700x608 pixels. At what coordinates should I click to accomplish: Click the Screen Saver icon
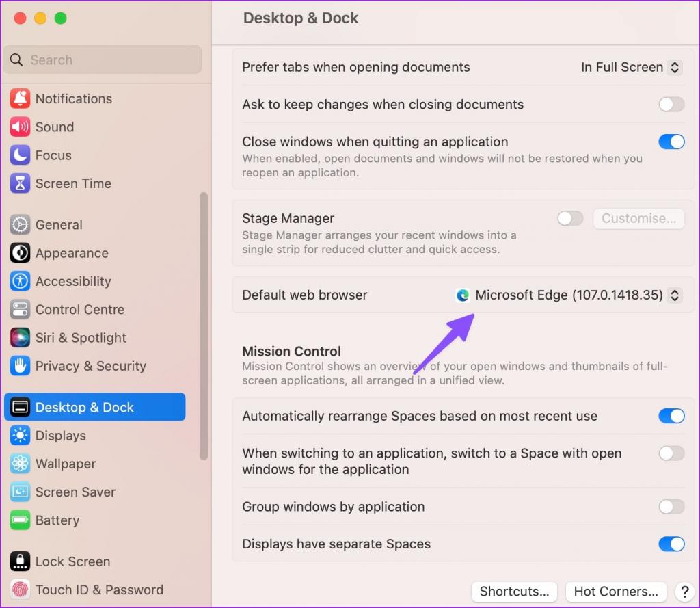[x=20, y=492]
